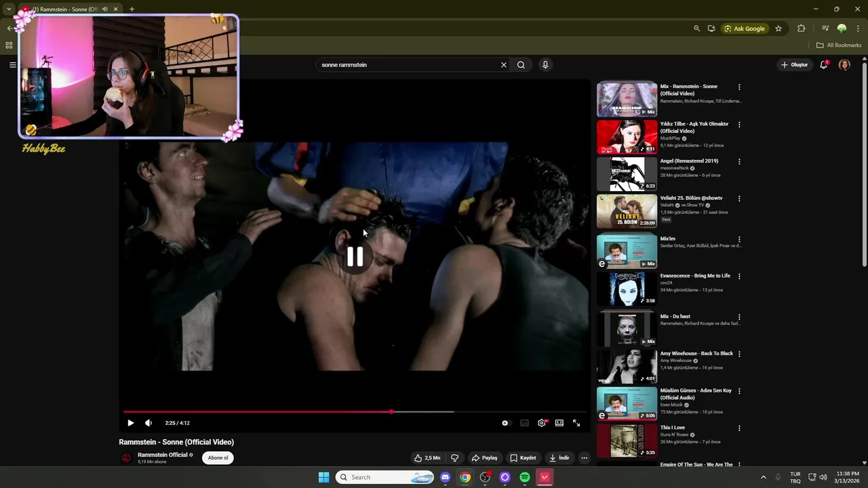Open Spotify from the taskbar
This screenshot has width=868, height=488.
click(x=525, y=477)
